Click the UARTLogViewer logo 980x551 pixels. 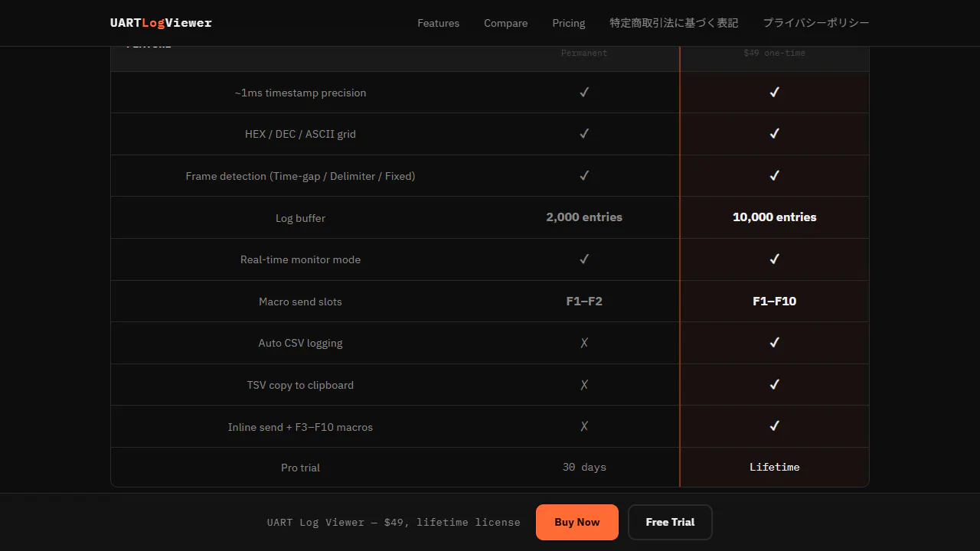coord(161,23)
